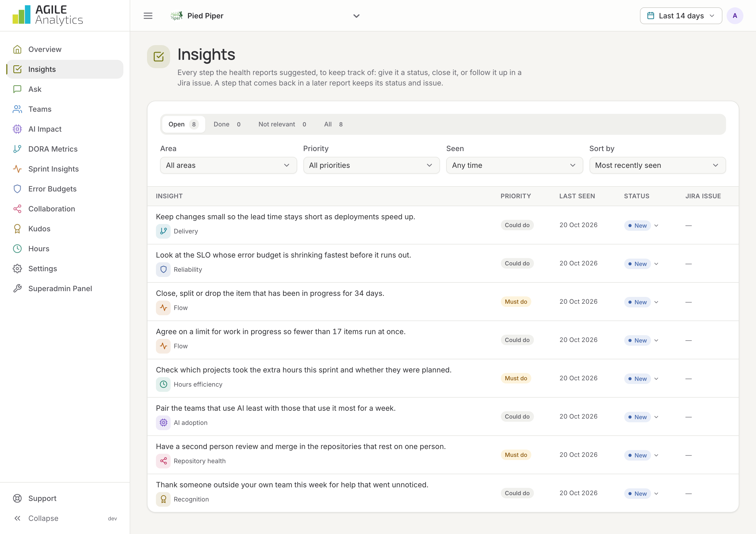Change status of work in progress limit insight
This screenshot has height=534, width=756.
tap(641, 340)
